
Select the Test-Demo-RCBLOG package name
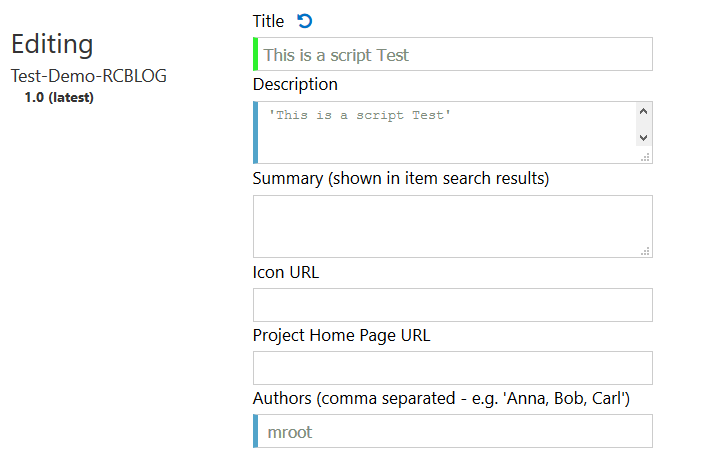pyautogui.click(x=89, y=76)
